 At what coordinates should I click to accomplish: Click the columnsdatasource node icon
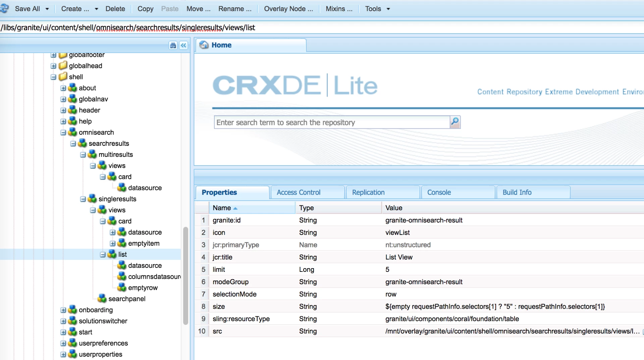122,276
